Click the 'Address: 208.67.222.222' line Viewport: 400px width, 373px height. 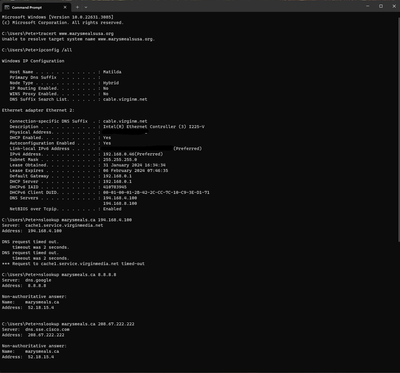pyautogui.click(x=33, y=335)
